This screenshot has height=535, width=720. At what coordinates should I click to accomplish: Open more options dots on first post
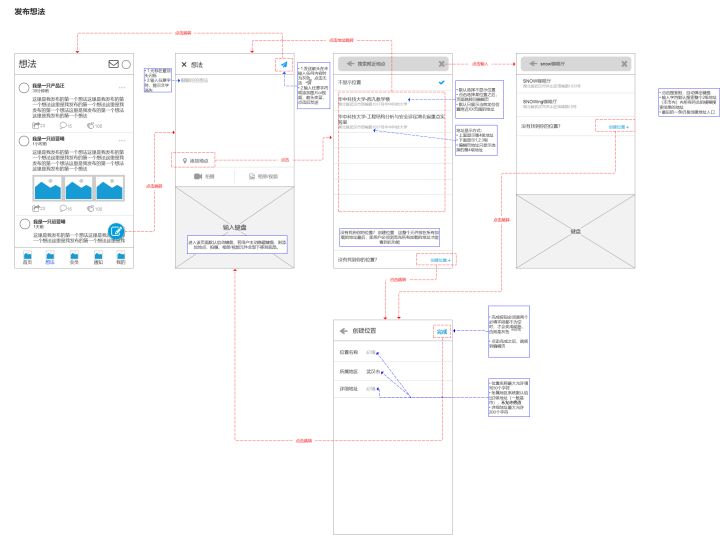pos(121,86)
